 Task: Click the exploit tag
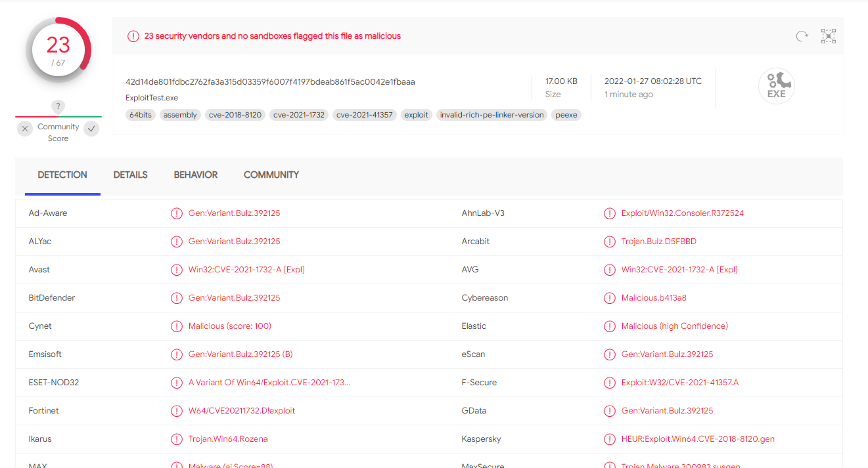(x=417, y=115)
